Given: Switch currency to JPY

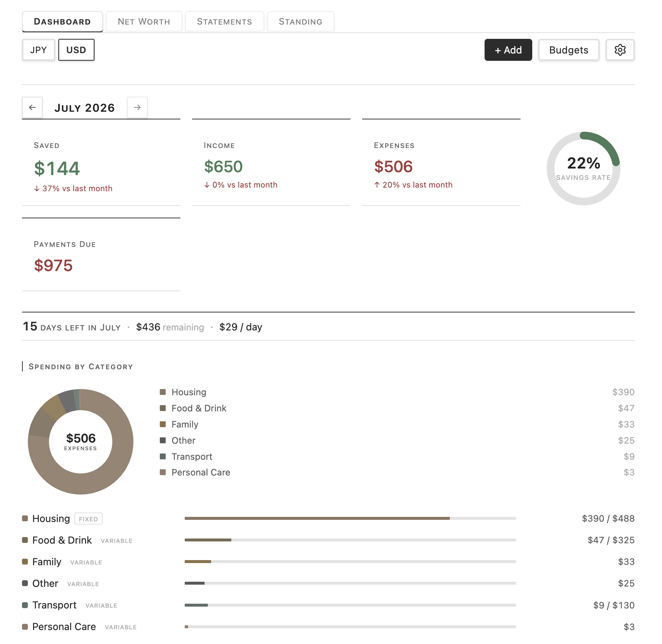Looking at the screenshot, I should [x=38, y=50].
